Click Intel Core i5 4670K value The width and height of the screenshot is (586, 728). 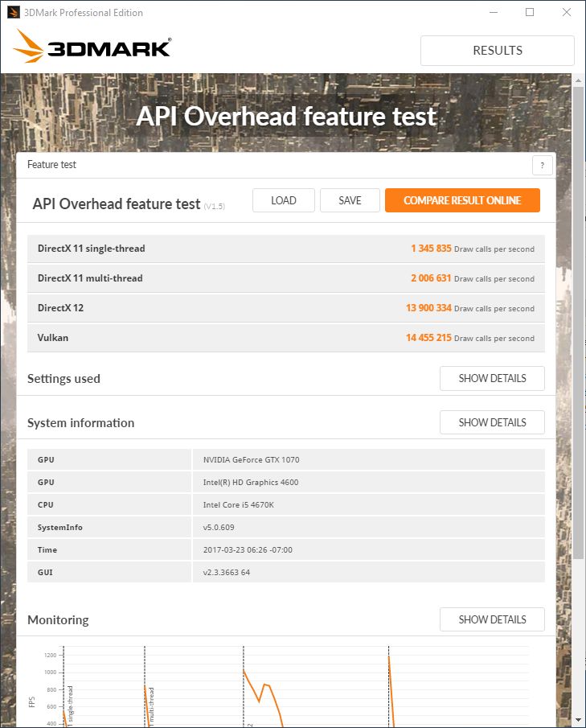(239, 504)
